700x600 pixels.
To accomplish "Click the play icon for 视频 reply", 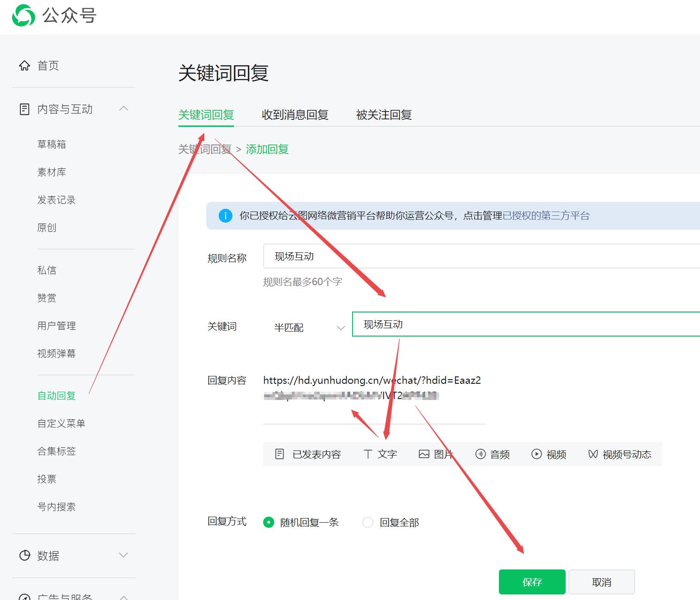I will 536,454.
